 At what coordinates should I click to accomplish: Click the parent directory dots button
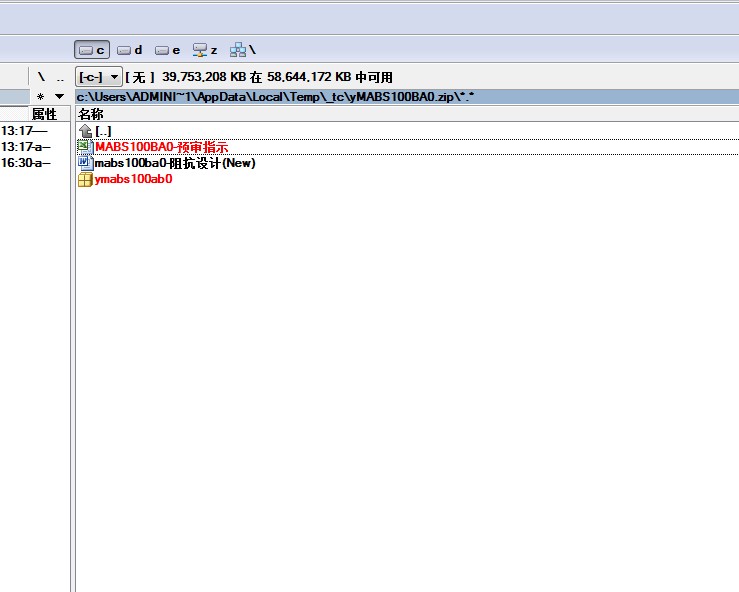(60, 77)
